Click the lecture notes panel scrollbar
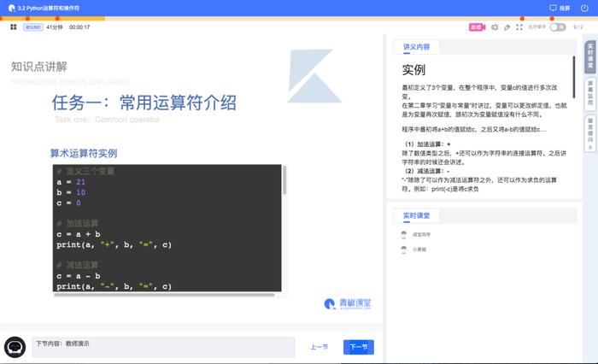Screen dimensions: 598x364 pyautogui.click(x=573, y=77)
